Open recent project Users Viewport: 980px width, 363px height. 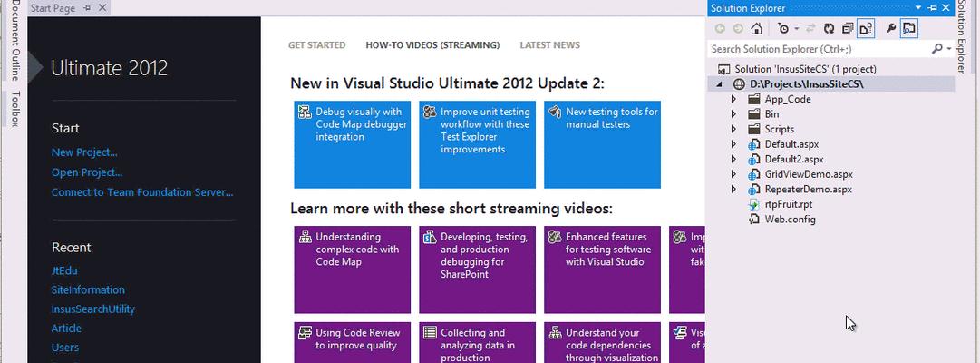click(x=65, y=348)
